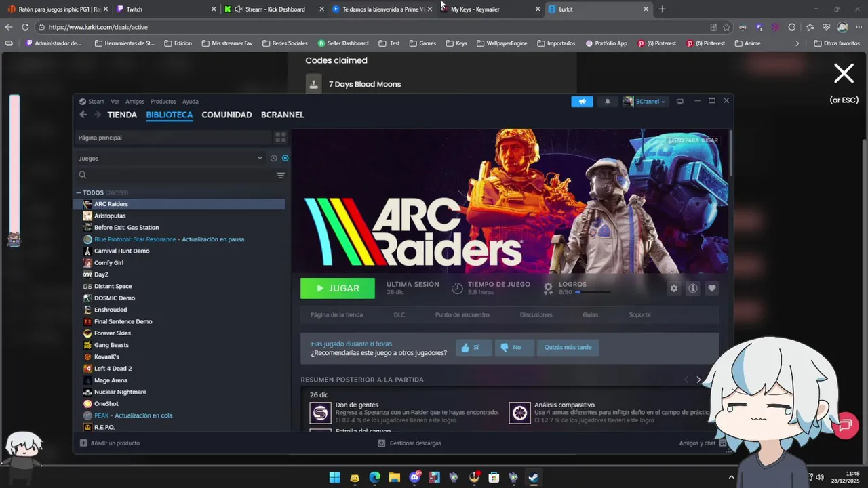Add ARC Raiders to favorites heart
Screen dimensions: 868x488
click(711, 288)
